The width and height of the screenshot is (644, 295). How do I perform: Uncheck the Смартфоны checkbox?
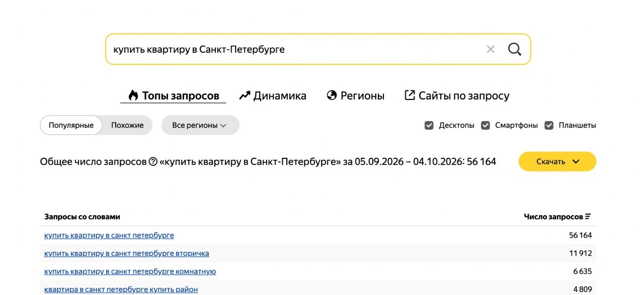486,125
